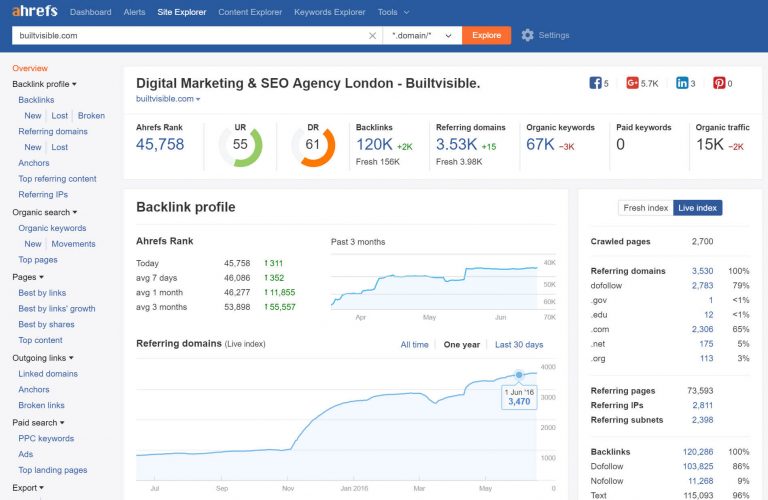Open the *.domain/* mode dropdown
The image size is (768, 500).
[422, 35]
